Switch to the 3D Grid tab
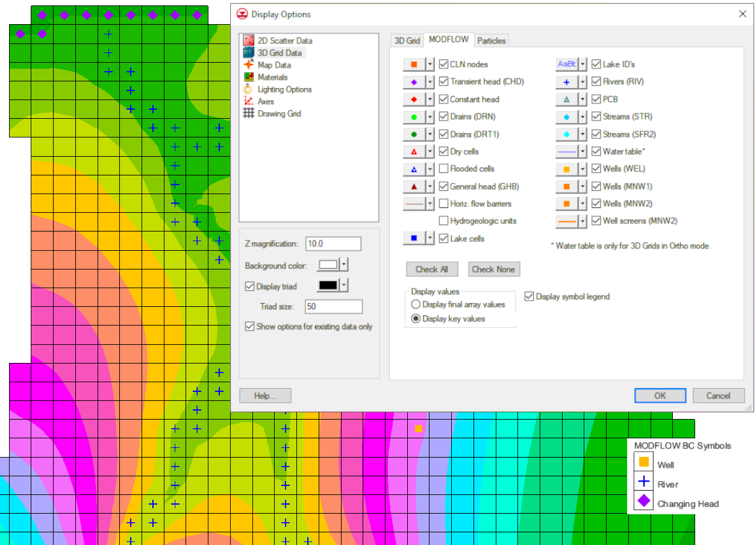The height and width of the screenshot is (545, 756). click(407, 40)
